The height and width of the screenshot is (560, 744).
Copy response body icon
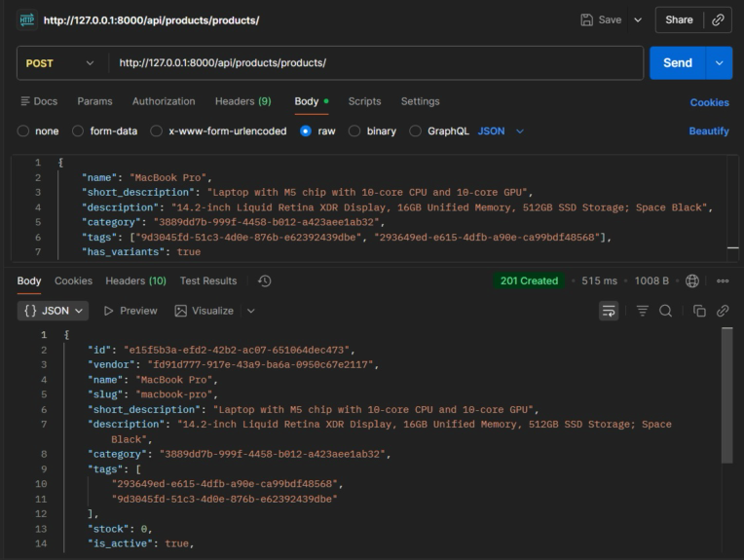[x=699, y=311]
